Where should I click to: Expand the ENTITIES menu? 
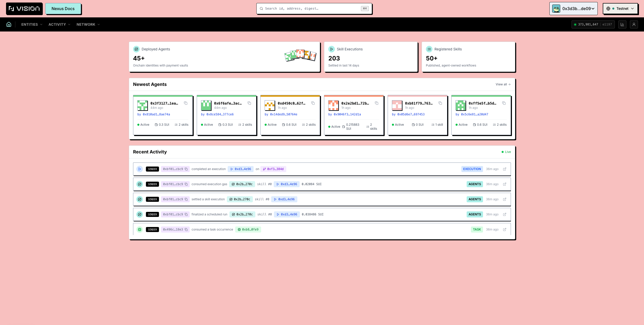(32, 24)
